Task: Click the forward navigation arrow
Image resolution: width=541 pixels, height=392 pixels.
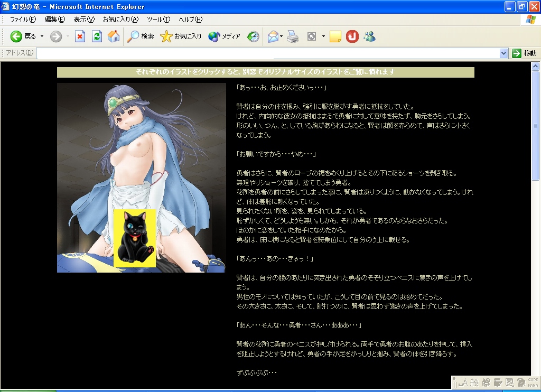Action: [56, 36]
